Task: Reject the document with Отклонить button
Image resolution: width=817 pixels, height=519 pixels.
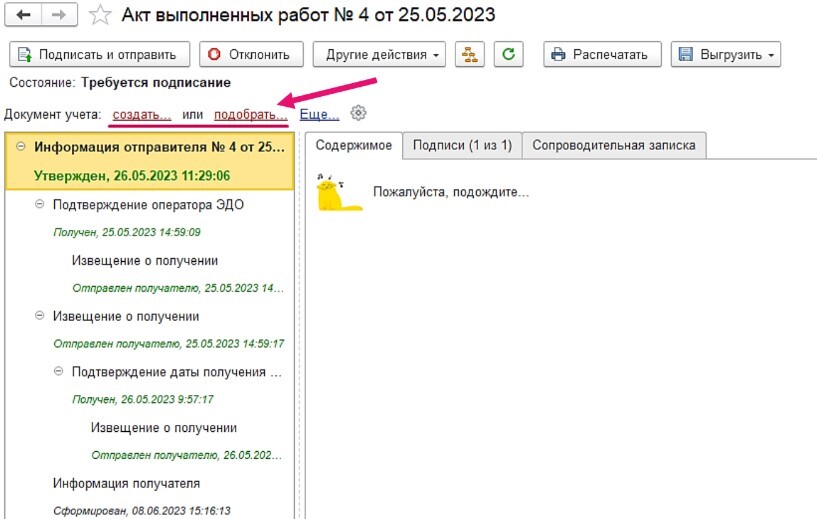Action: pos(251,54)
